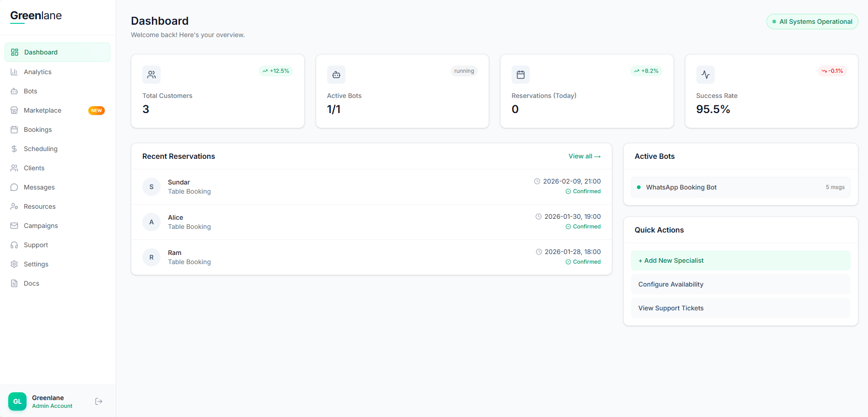Open the Docs section

coord(31,283)
